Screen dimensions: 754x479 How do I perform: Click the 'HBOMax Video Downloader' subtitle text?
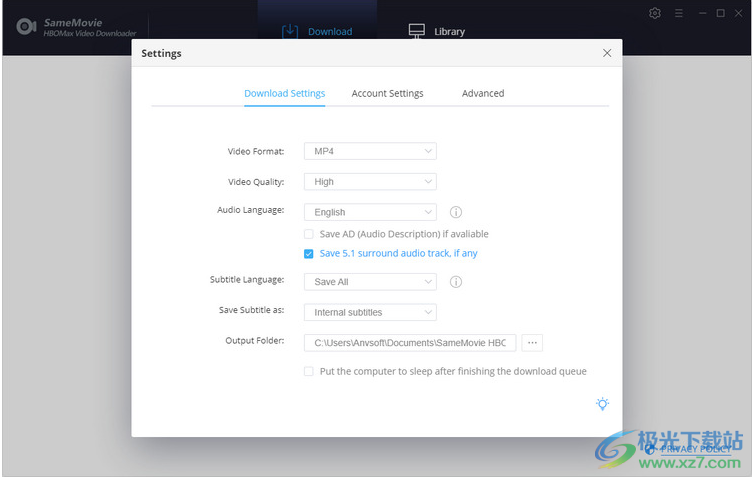pos(89,33)
